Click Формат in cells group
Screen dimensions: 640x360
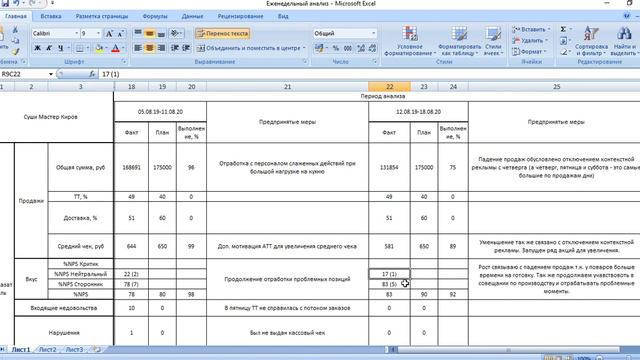[529, 51]
